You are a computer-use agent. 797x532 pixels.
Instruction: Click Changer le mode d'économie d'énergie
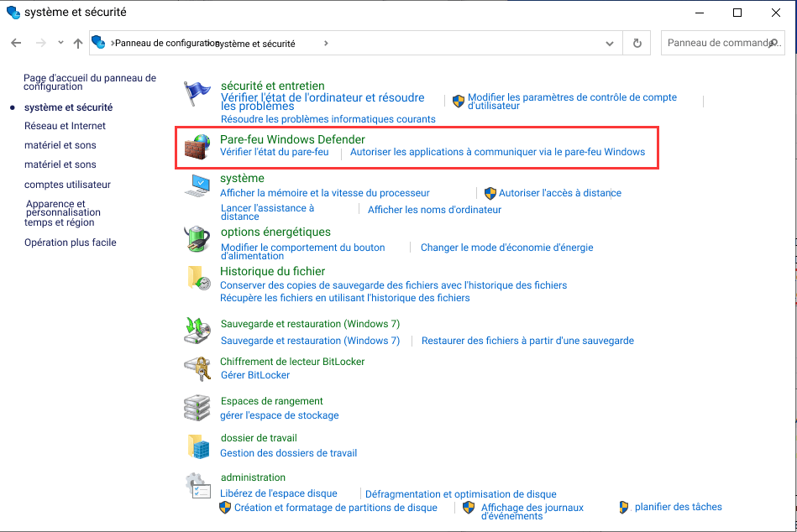(x=506, y=248)
